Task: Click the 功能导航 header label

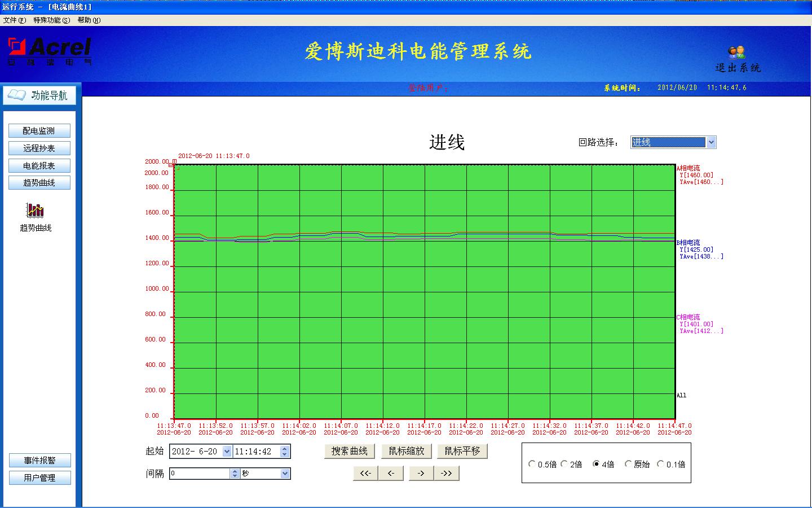Action: click(49, 95)
